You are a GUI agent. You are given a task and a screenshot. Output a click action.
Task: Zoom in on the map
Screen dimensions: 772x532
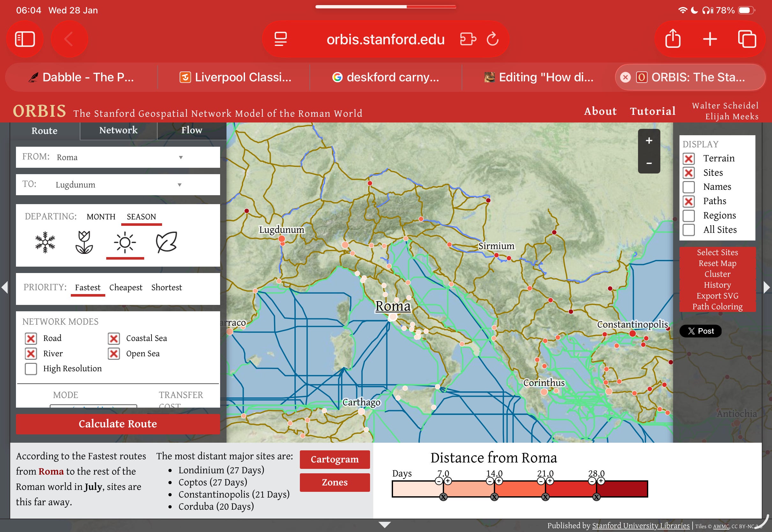tap(649, 140)
